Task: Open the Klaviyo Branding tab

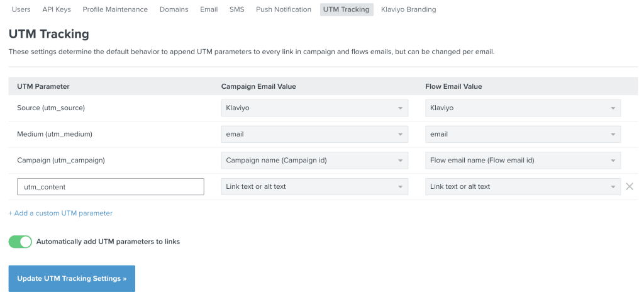Action: (x=409, y=9)
